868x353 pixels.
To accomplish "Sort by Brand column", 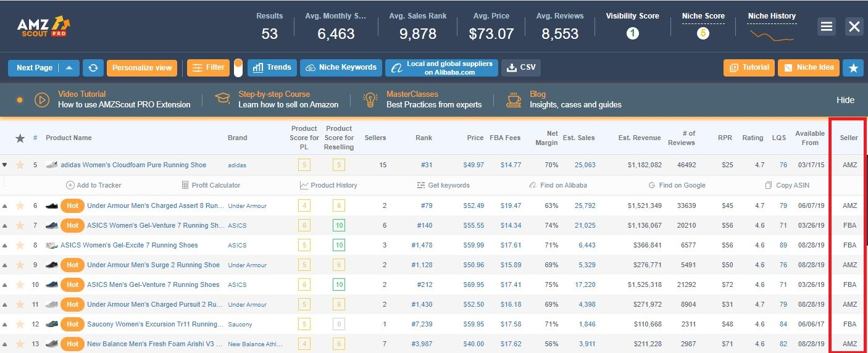I will tap(237, 138).
